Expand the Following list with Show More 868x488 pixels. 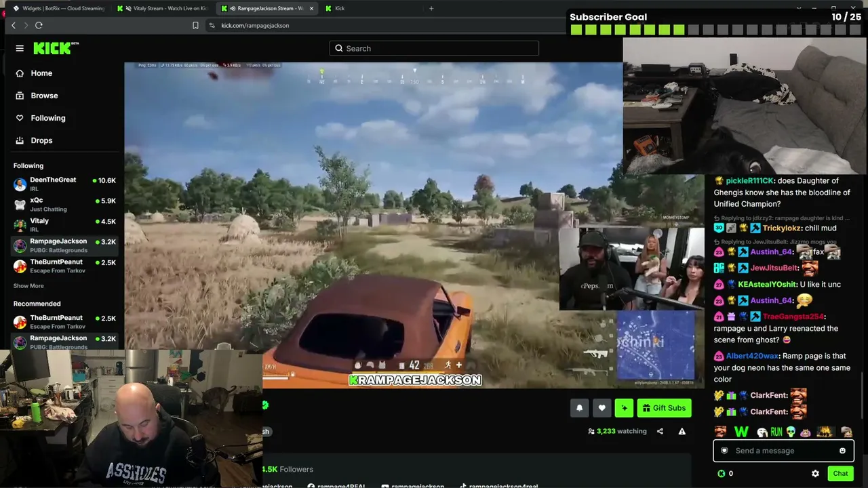28,286
